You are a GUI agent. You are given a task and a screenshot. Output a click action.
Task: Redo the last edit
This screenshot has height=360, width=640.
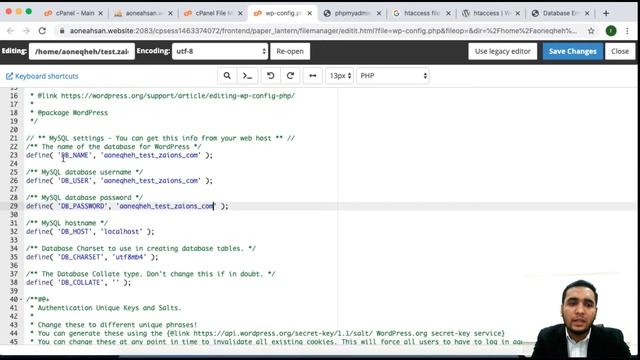pos(290,76)
